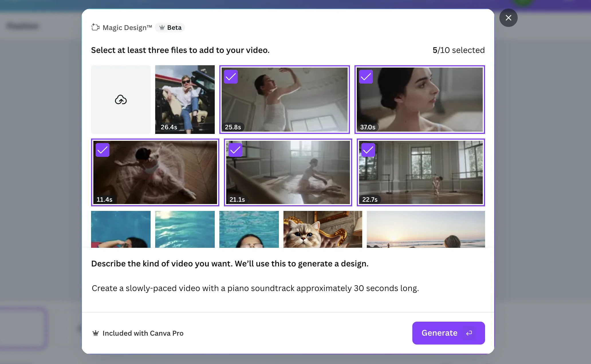The image size is (591, 364).
Task: Select the sunset beach thumbnail
Action: [x=425, y=229]
